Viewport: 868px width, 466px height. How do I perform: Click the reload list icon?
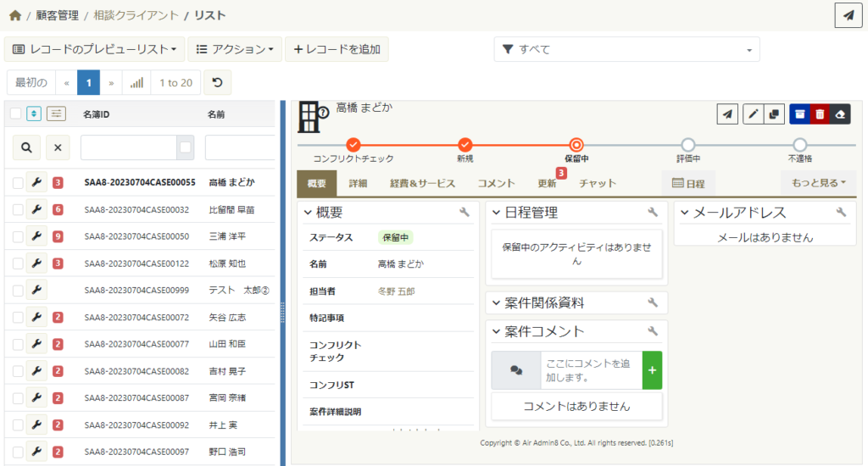(218, 83)
